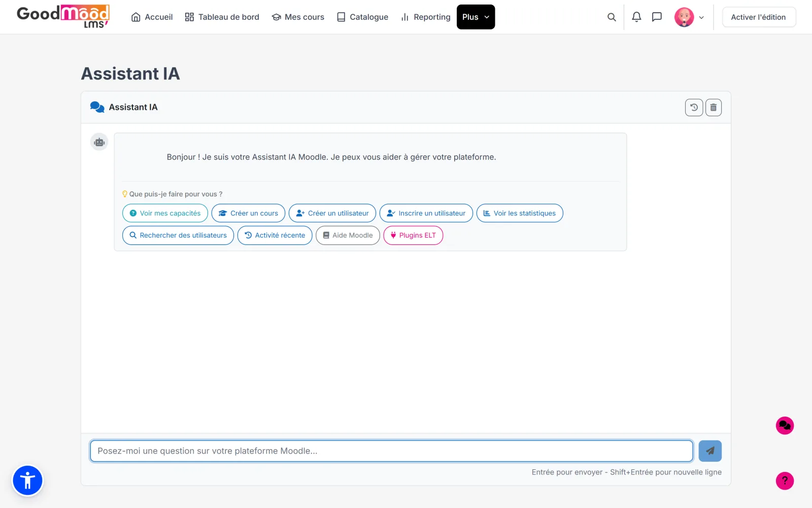Viewport: 812px width, 508px height.
Task: Click Activité récente chip
Action: pos(275,235)
